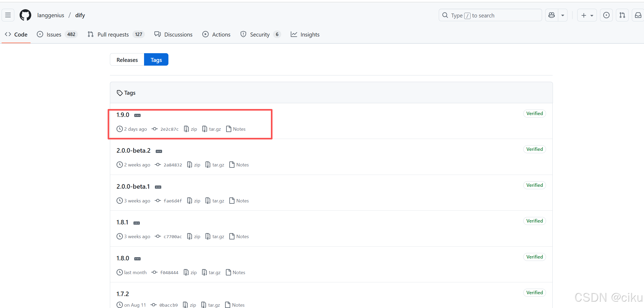Image resolution: width=644 pixels, height=308 pixels.
Task: Open Notes for tag 1.8.0
Action: click(x=235, y=272)
